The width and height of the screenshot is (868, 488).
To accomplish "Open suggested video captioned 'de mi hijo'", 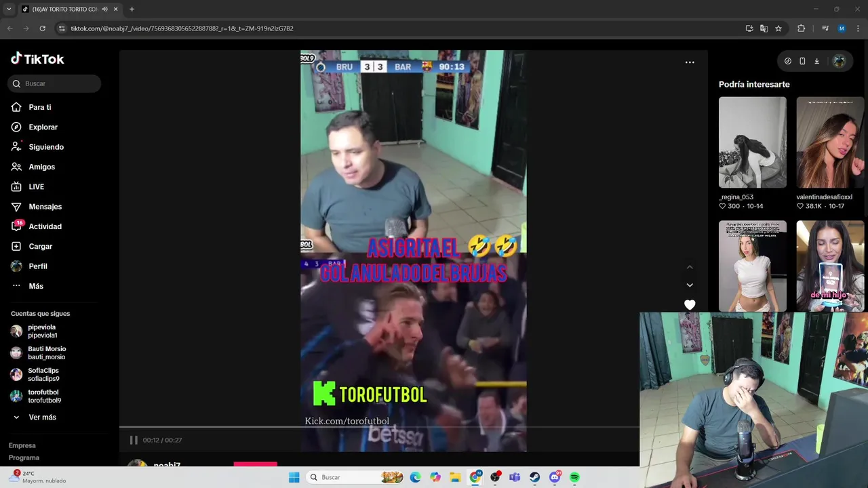I will coord(830,266).
